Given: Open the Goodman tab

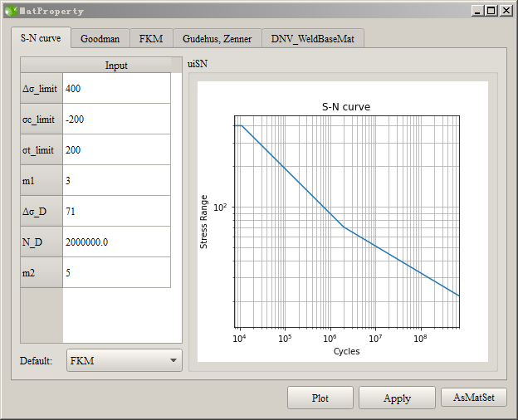Looking at the screenshot, I should point(100,39).
